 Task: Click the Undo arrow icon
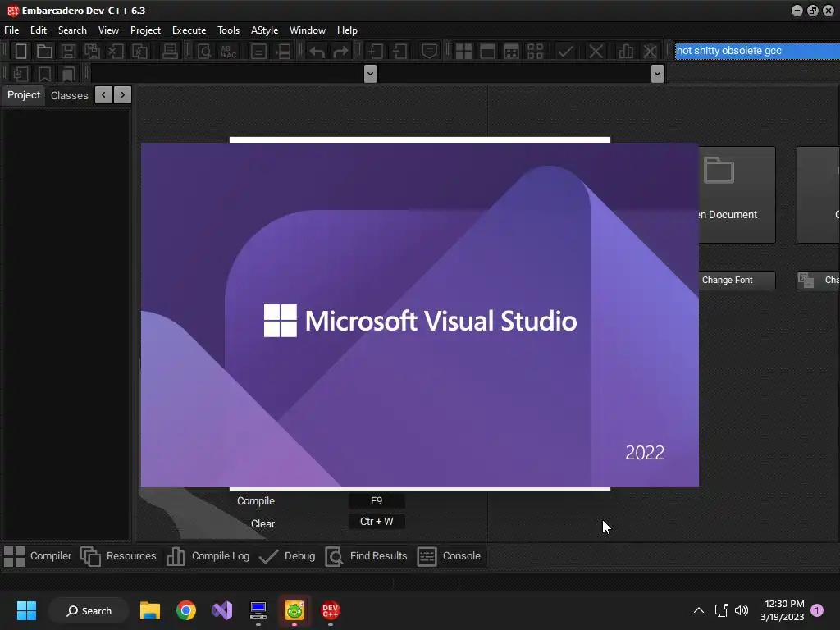pyautogui.click(x=317, y=52)
